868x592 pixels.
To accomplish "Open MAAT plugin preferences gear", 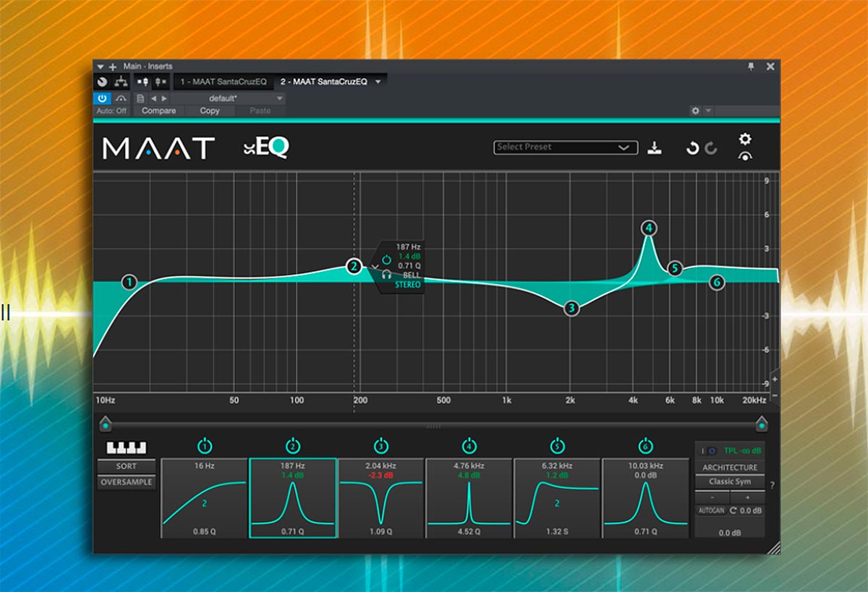I will pos(745,139).
